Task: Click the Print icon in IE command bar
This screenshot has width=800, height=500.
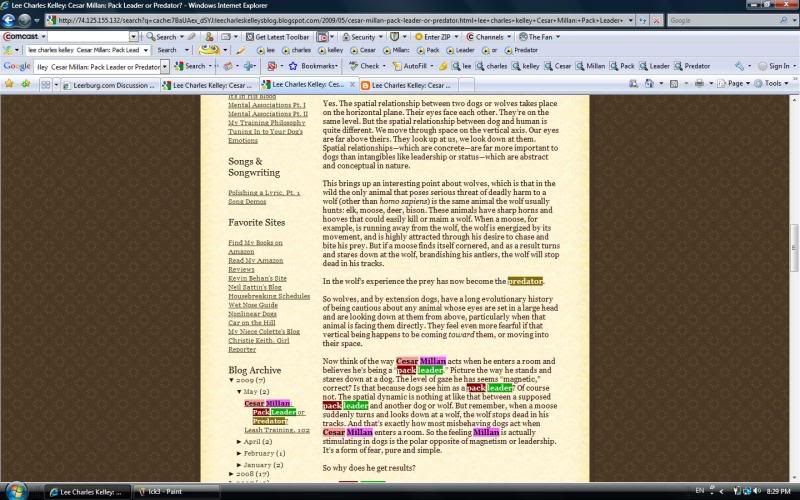Action: click(x=699, y=83)
